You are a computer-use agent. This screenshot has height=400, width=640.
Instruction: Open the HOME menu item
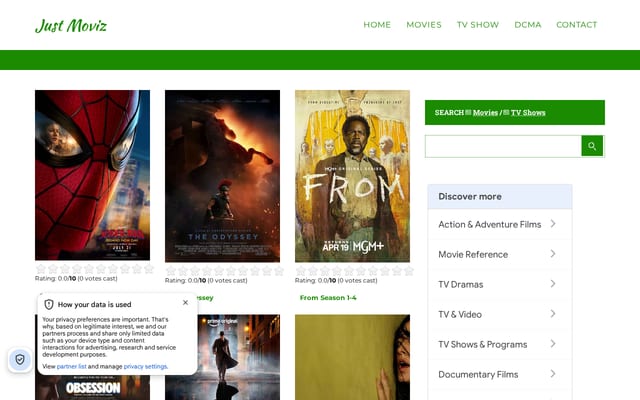click(377, 25)
